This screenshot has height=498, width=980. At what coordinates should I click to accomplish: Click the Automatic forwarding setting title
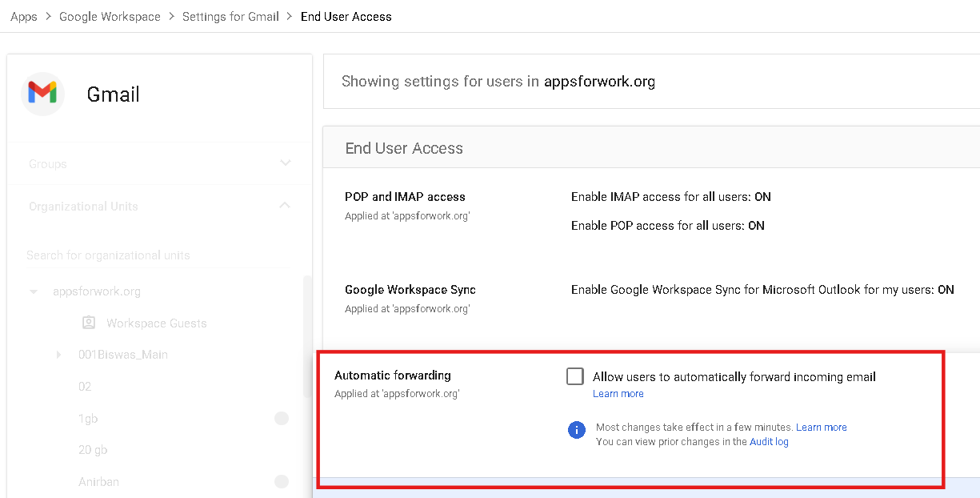click(x=393, y=376)
